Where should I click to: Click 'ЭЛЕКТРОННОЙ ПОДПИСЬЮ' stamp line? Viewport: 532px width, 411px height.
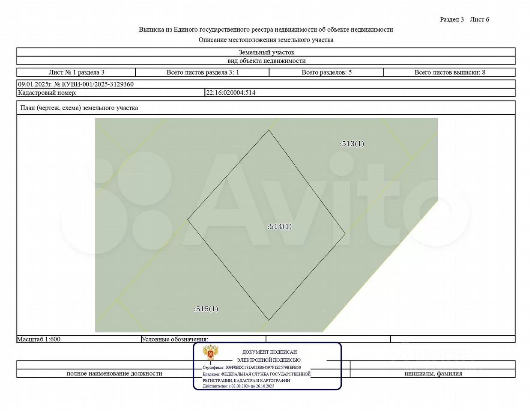tap(269, 360)
